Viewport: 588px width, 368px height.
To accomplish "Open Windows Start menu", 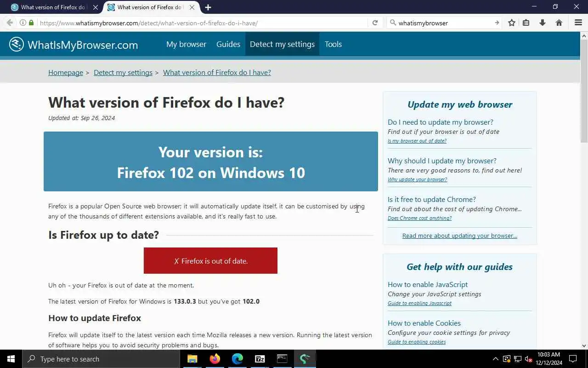I will click(11, 359).
